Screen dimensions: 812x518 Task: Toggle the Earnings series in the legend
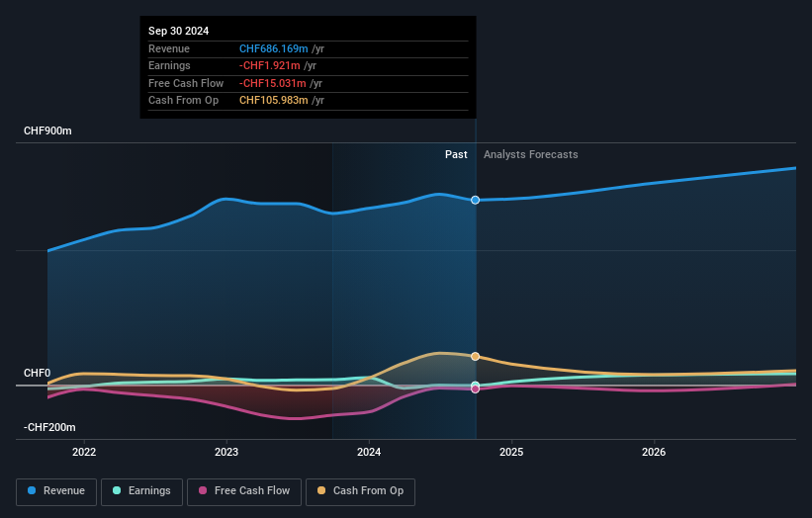click(141, 491)
